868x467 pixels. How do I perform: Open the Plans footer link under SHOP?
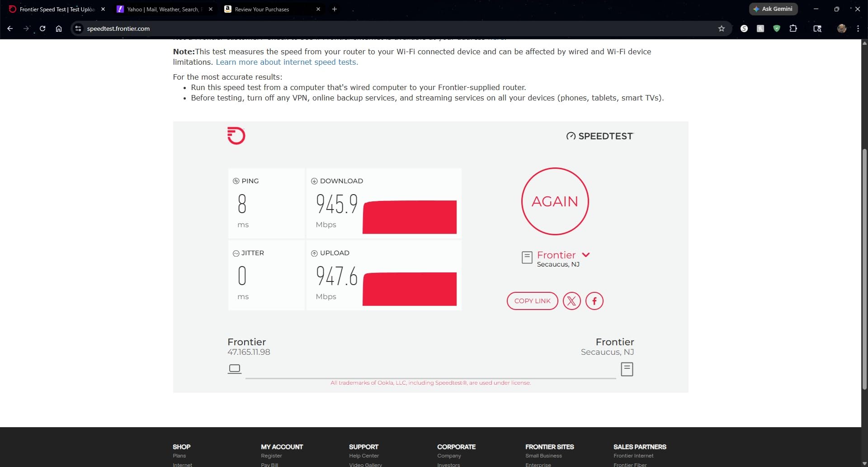tap(179, 456)
